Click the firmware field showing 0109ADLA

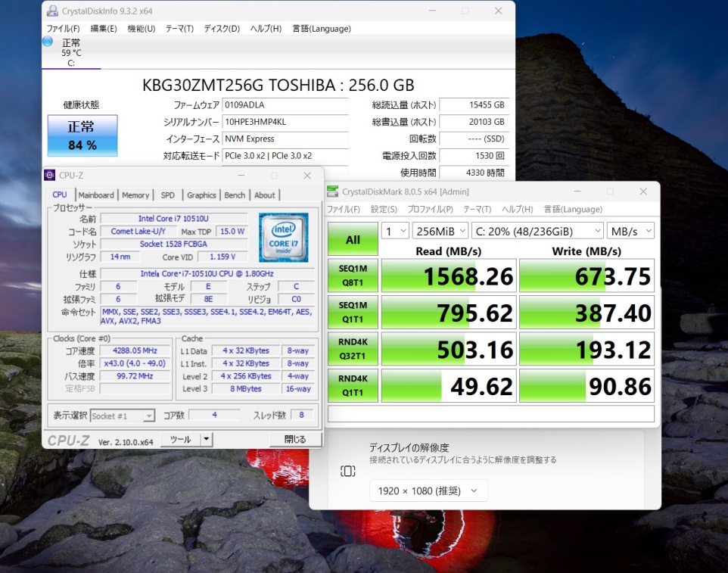pos(285,105)
